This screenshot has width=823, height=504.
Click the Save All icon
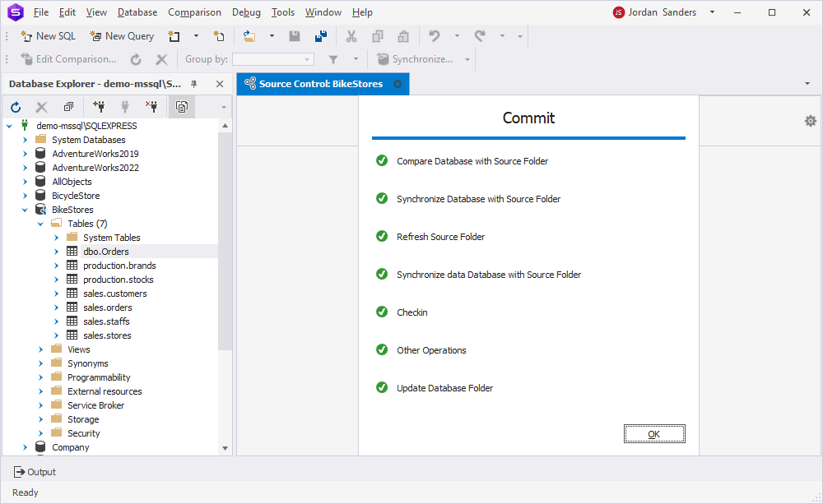pos(321,36)
